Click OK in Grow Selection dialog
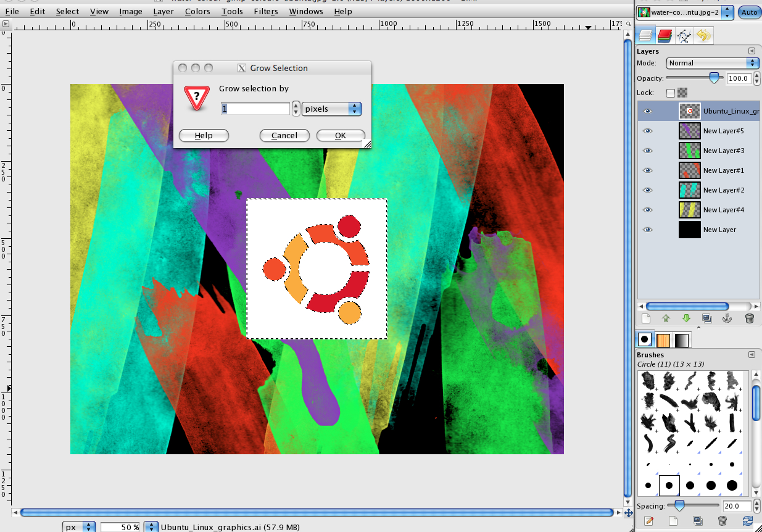Viewport: 762px width, 532px height. (341, 136)
